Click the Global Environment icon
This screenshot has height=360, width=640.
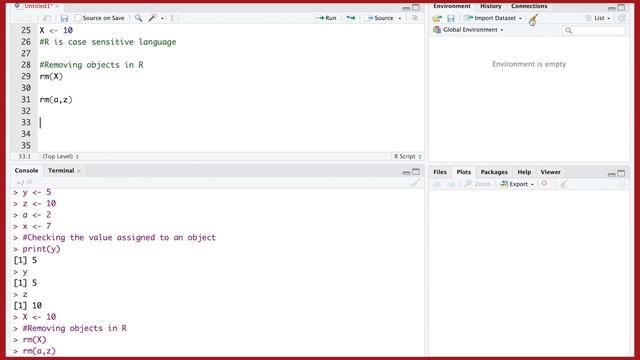click(x=437, y=30)
